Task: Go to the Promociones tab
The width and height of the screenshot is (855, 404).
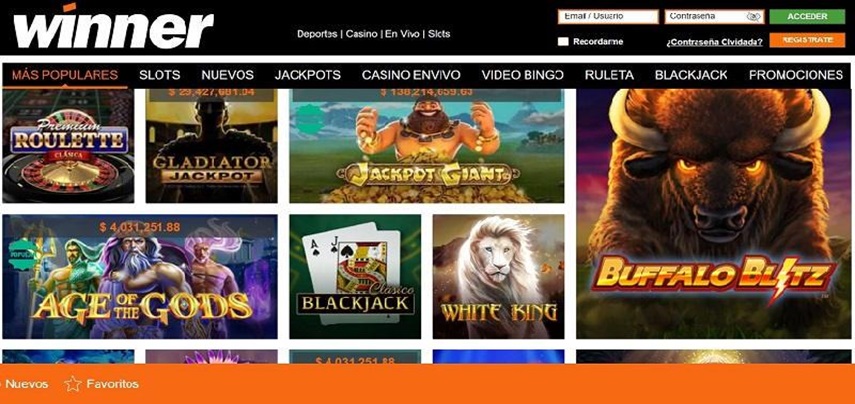Action: click(x=796, y=75)
